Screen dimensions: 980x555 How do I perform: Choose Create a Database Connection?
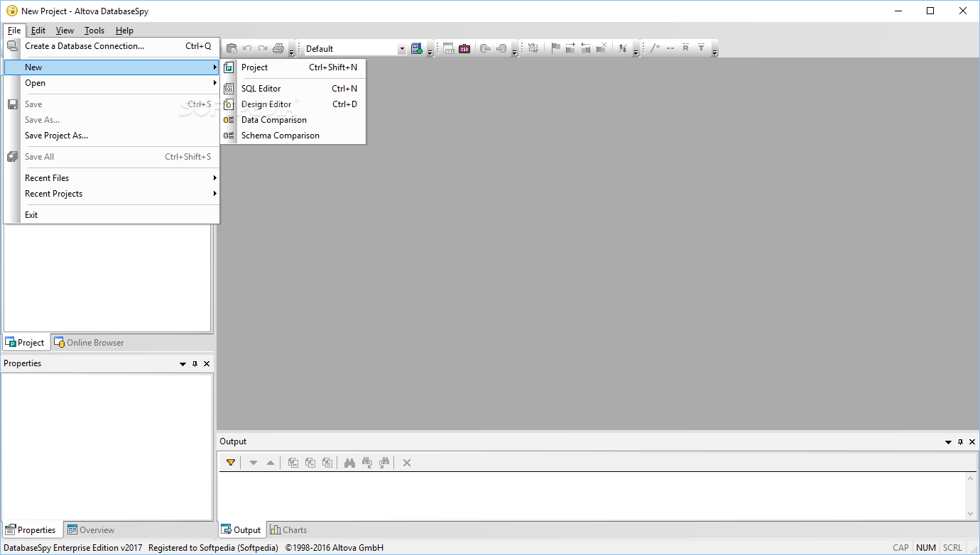pyautogui.click(x=111, y=46)
